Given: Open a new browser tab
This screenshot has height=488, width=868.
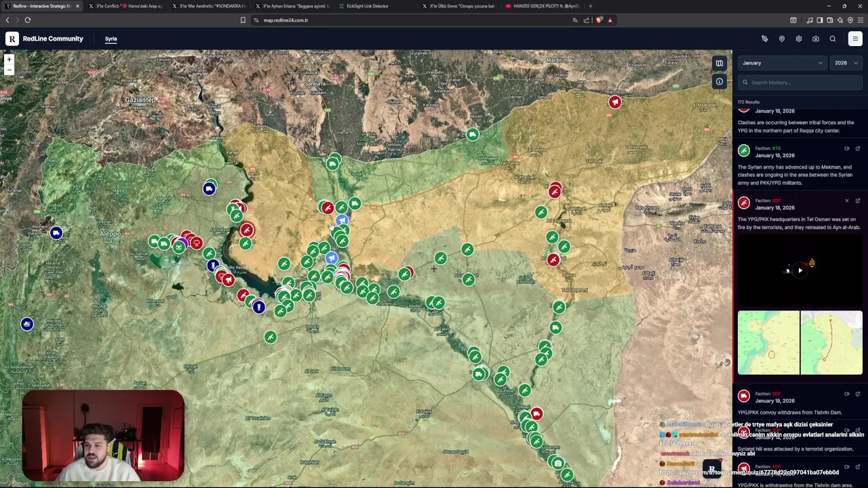Looking at the screenshot, I should click(591, 6).
